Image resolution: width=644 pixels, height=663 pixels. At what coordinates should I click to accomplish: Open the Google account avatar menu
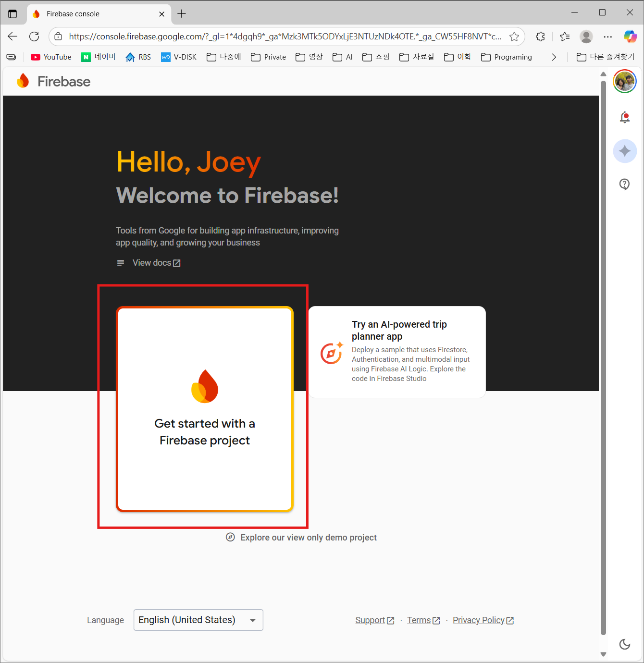coord(624,81)
